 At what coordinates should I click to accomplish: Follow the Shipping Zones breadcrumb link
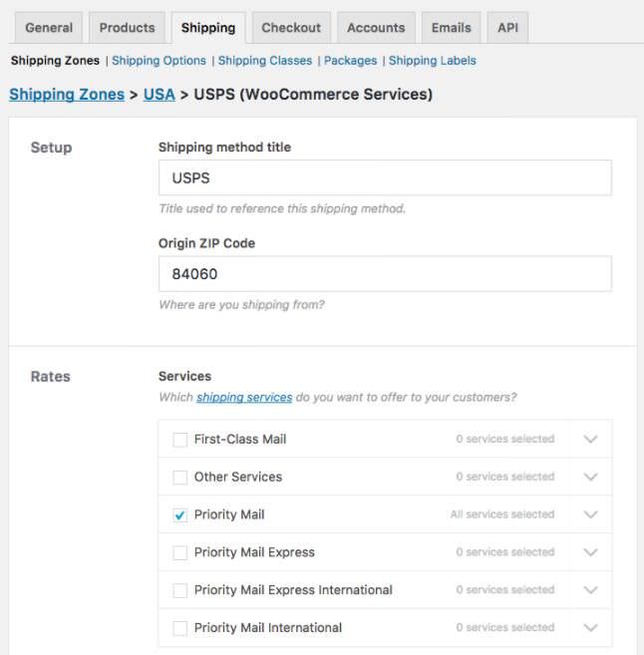coord(67,95)
